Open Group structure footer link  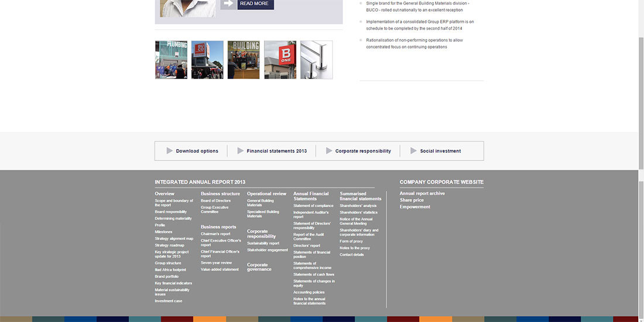[x=168, y=263]
